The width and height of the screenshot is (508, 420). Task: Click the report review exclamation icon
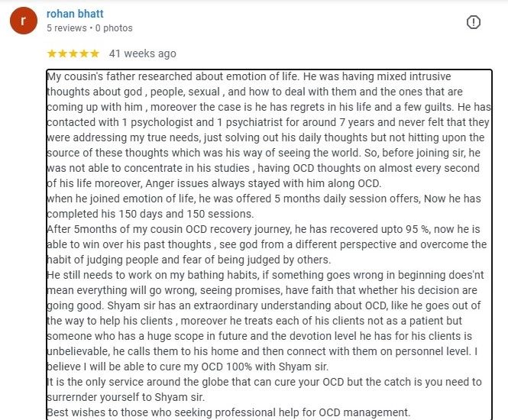pyautogui.click(x=474, y=22)
